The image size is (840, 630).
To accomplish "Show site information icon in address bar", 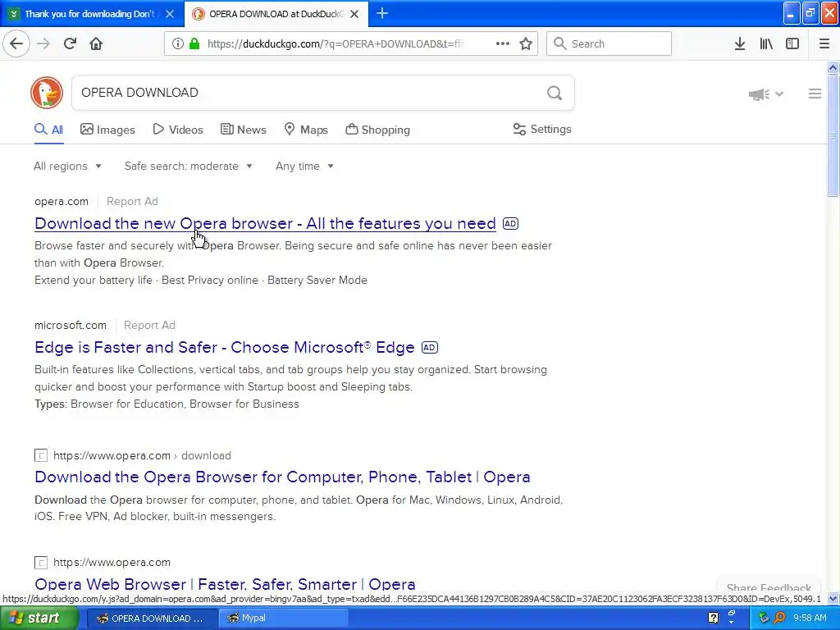I will pyautogui.click(x=177, y=44).
